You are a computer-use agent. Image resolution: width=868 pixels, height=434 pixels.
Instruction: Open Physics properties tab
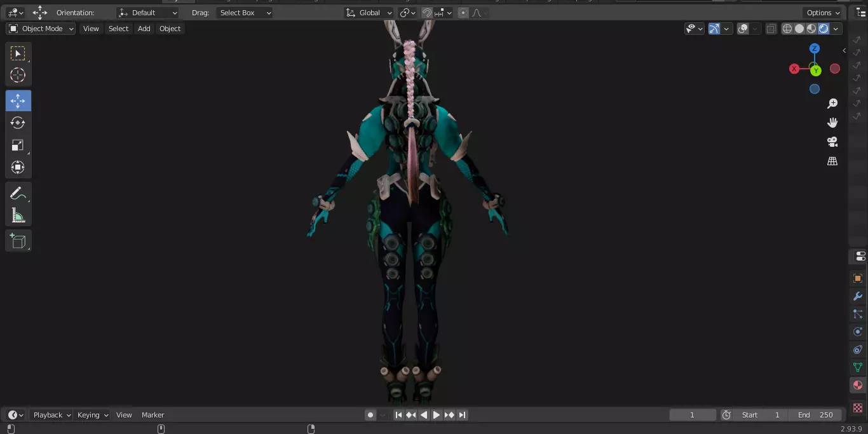tap(858, 332)
